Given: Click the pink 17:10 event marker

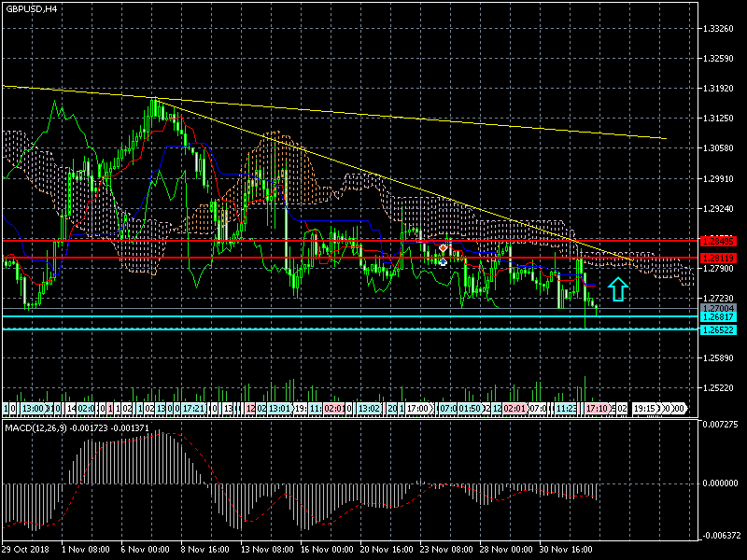Looking at the screenshot, I should [598, 409].
